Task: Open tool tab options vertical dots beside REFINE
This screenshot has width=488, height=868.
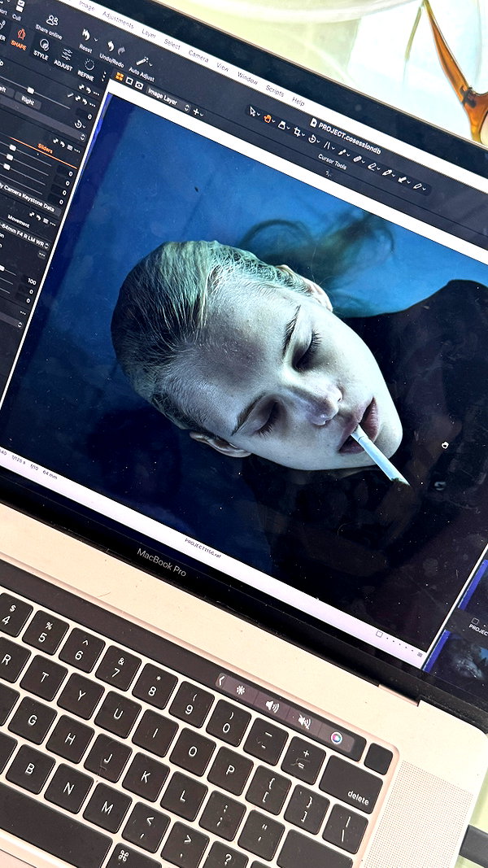Action: click(103, 76)
